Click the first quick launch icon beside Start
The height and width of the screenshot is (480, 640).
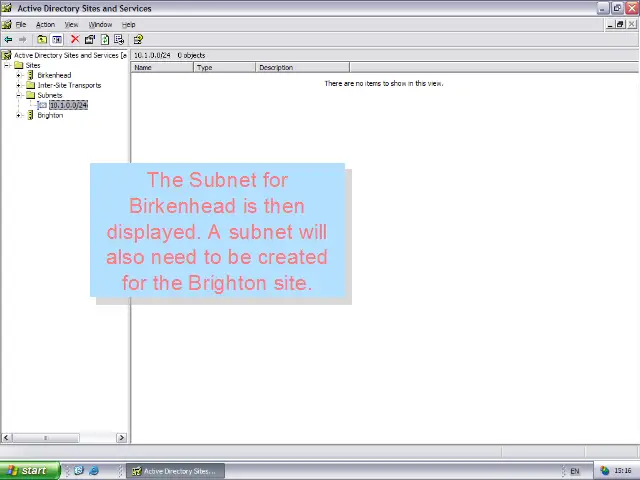click(79, 471)
